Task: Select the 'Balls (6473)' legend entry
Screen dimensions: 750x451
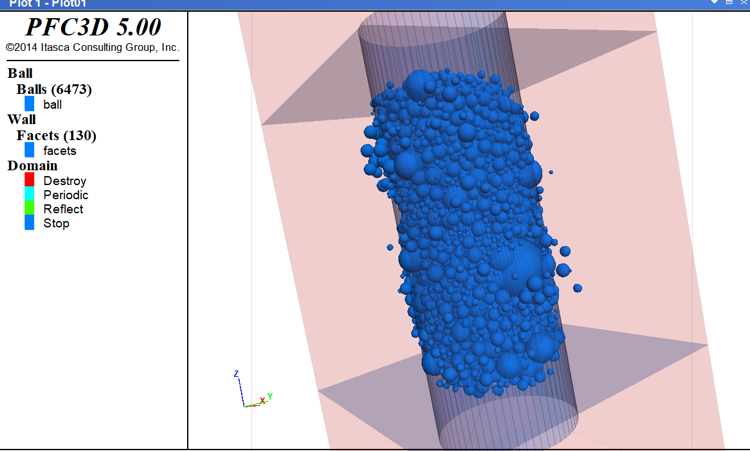Action: click(x=54, y=89)
